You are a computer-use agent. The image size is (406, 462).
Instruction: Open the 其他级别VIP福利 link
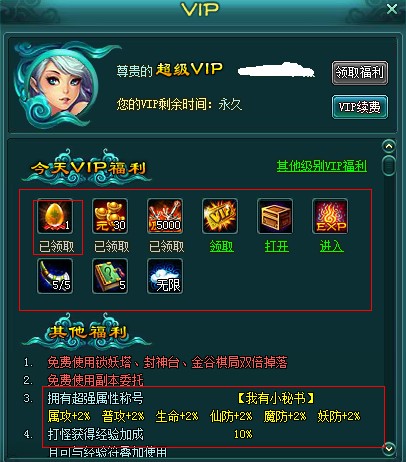[322, 166]
